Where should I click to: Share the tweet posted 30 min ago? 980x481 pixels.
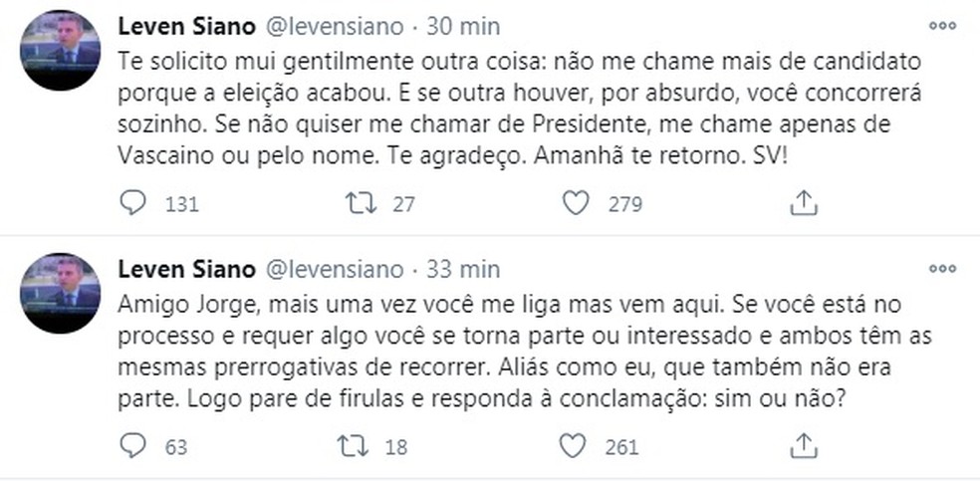coord(803,204)
